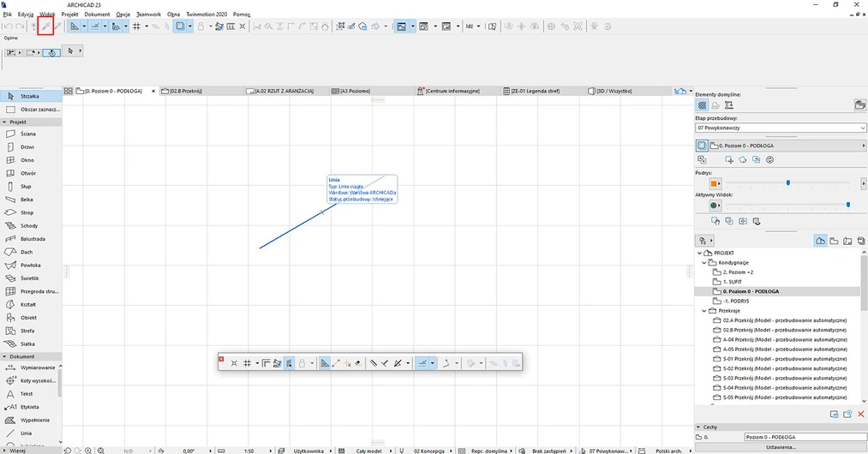Select the syringe inject parameters tool
Viewport: 868px width, 454px height.
click(x=57, y=26)
